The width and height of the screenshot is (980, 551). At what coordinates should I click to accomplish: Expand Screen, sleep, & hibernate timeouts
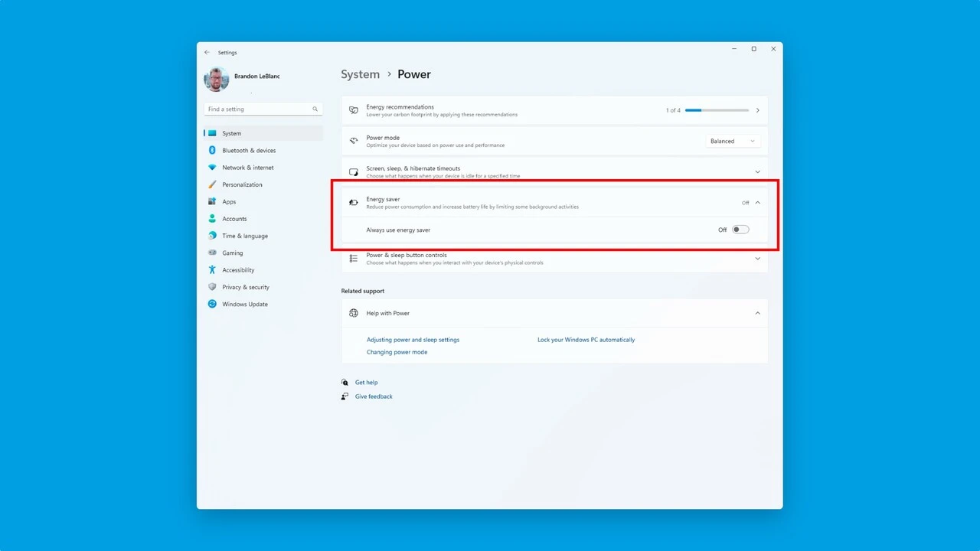click(x=757, y=172)
